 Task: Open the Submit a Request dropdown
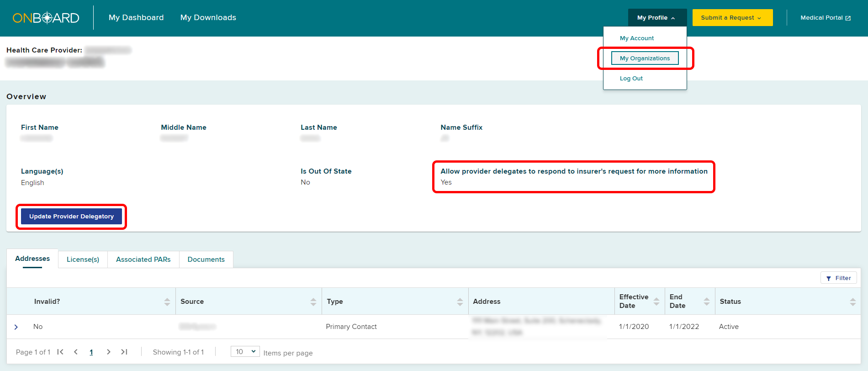732,18
